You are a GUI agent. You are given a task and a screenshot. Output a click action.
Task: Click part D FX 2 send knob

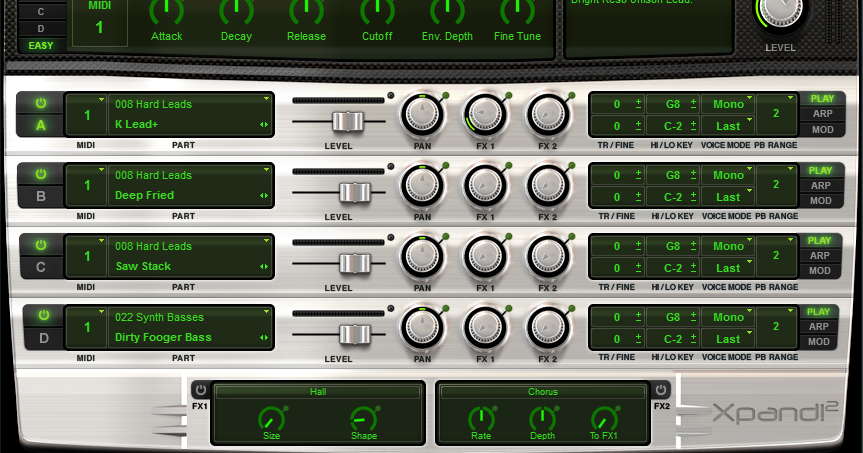tap(548, 328)
